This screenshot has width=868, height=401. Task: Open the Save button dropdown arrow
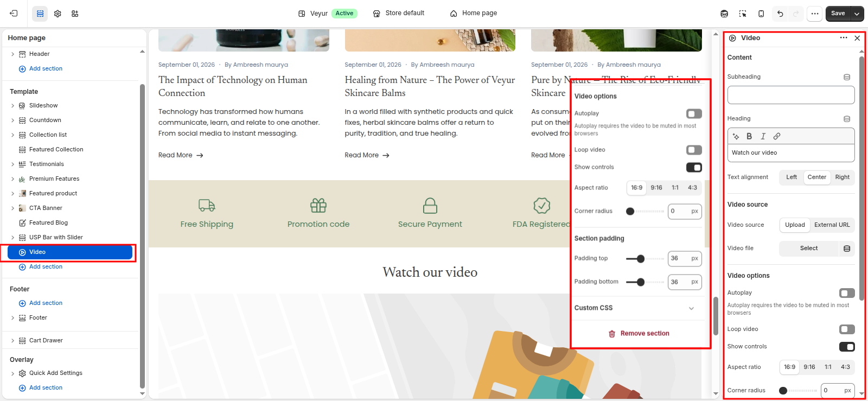[x=857, y=14]
